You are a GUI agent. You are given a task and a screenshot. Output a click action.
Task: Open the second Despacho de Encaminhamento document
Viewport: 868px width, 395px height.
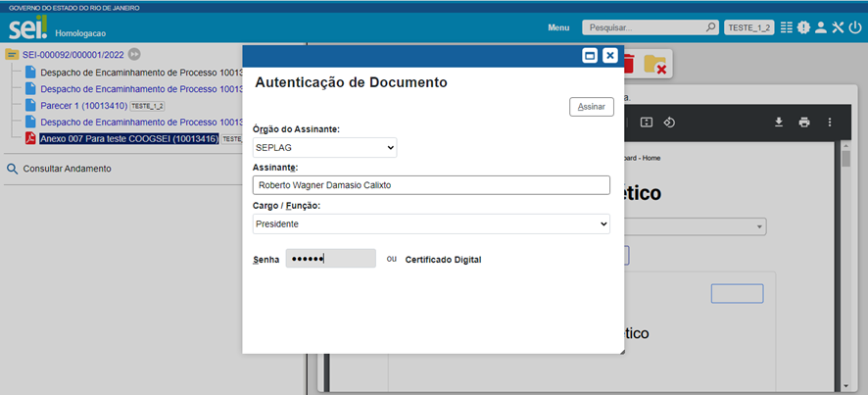coord(142,88)
